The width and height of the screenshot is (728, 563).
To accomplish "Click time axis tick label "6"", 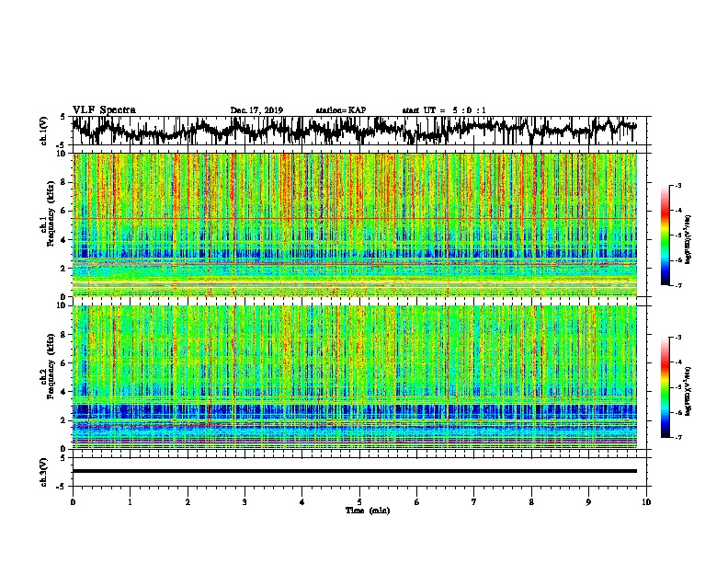I will (417, 502).
